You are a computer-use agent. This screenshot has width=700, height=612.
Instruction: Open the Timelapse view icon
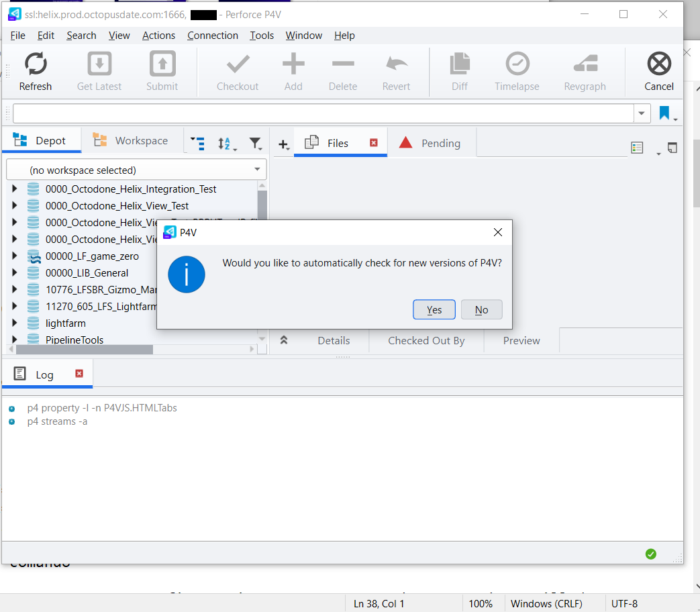coord(517,64)
